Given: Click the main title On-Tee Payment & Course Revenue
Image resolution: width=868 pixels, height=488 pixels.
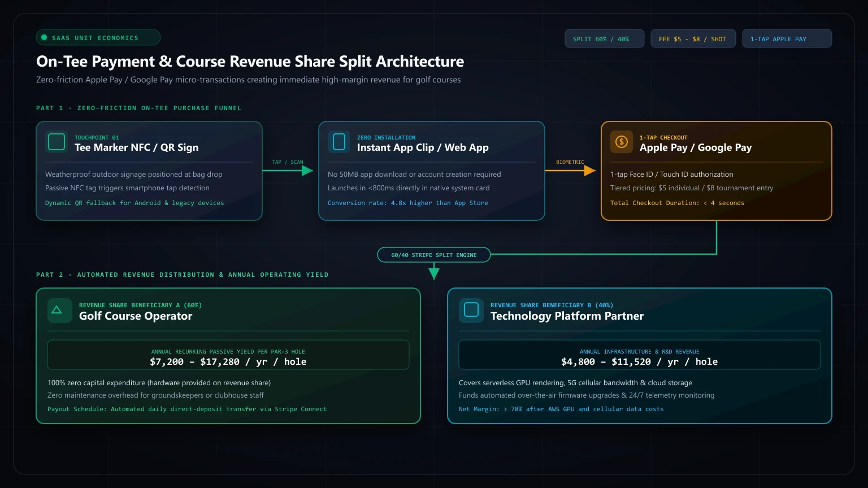Looking at the screenshot, I should tap(250, 61).
